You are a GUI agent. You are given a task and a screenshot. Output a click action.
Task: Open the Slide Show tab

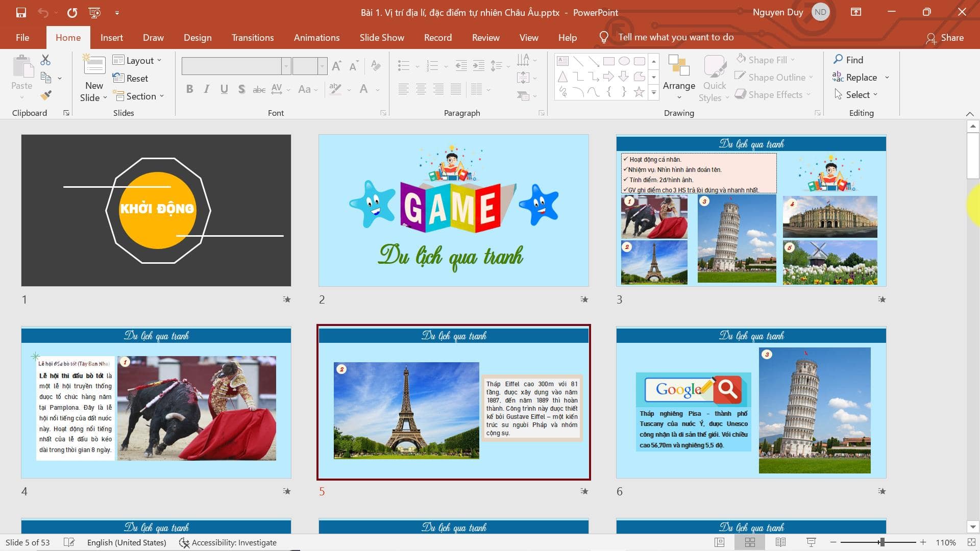click(x=382, y=37)
